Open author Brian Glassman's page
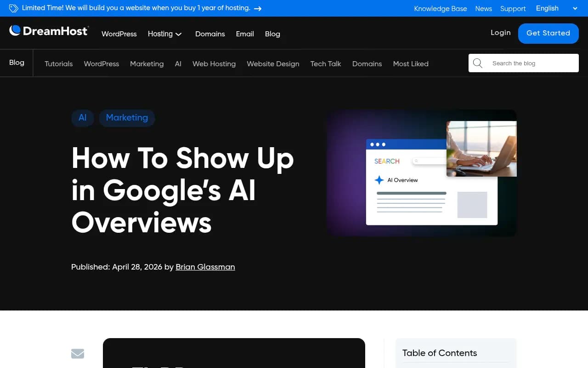588x368 pixels. pos(205,267)
